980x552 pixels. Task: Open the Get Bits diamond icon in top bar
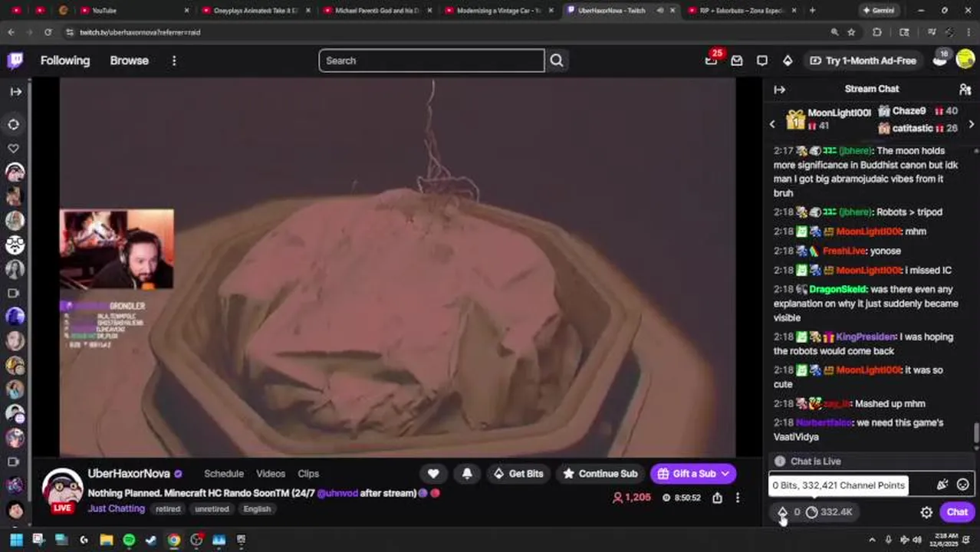coord(788,61)
